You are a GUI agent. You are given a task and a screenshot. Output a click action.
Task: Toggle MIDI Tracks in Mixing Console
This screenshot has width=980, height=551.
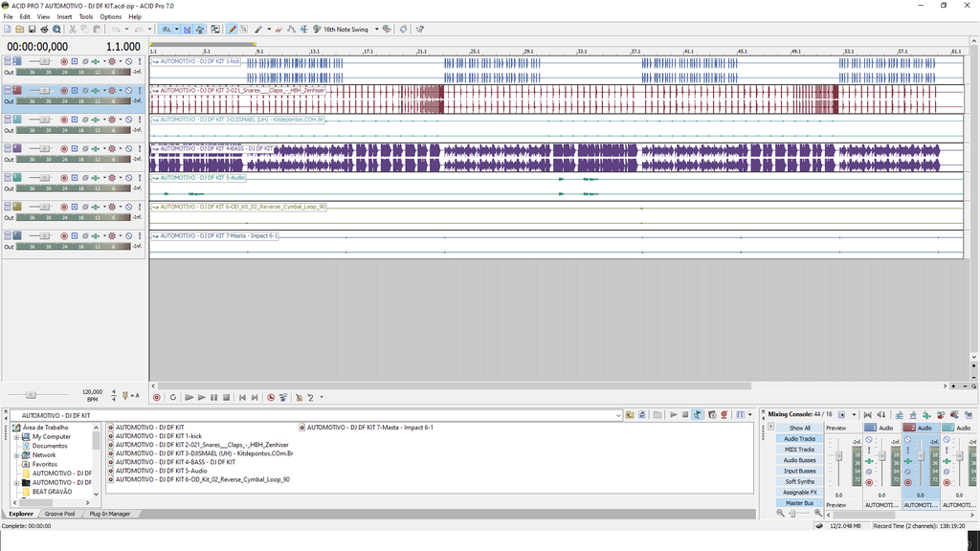pos(799,450)
